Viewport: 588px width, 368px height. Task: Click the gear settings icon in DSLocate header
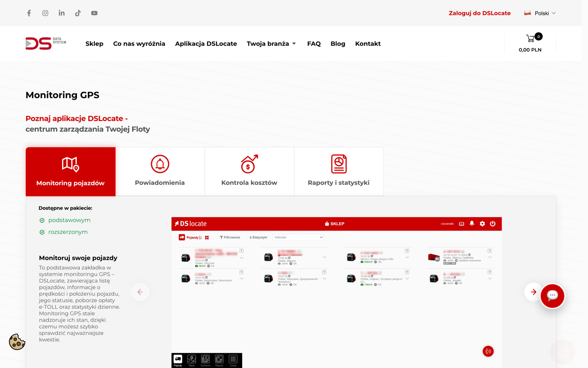click(482, 223)
